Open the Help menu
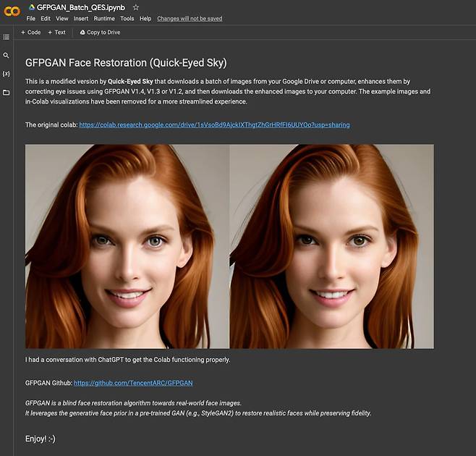Image resolution: width=476 pixels, height=456 pixels. [x=145, y=19]
